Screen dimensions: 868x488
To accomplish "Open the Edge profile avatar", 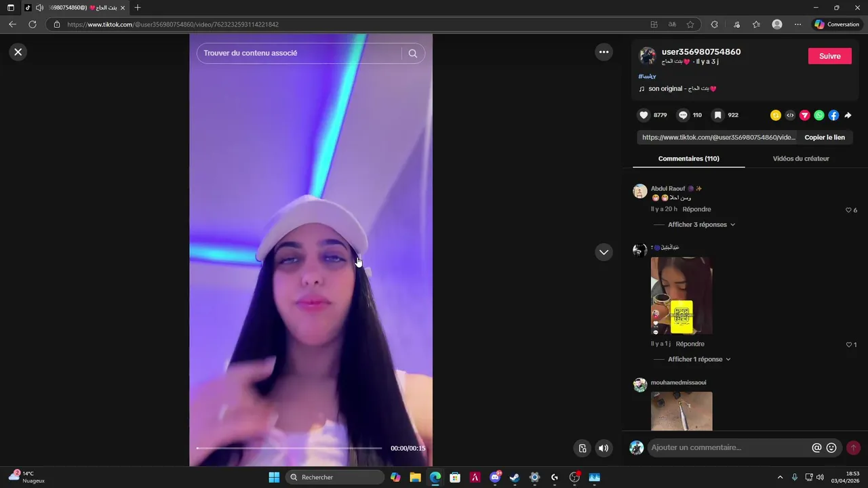I will (x=777, y=24).
